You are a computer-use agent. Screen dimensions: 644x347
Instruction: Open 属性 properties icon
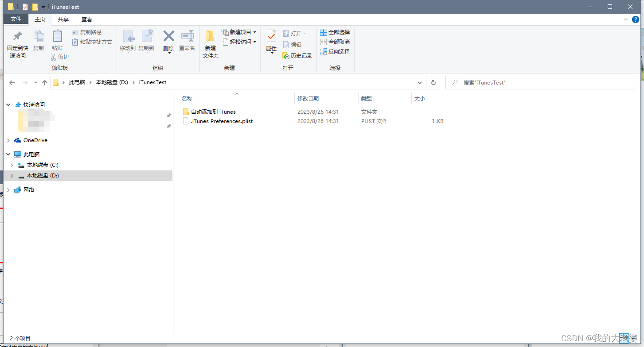point(271,36)
